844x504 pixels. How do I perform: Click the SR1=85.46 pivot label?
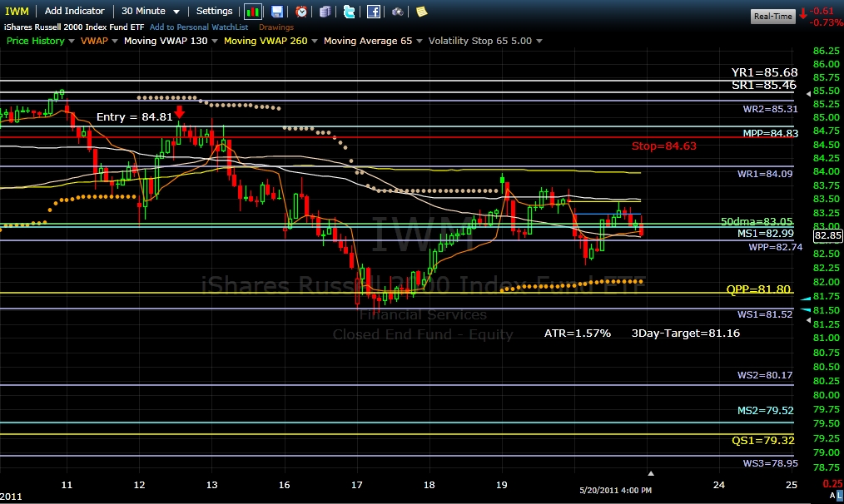point(764,85)
